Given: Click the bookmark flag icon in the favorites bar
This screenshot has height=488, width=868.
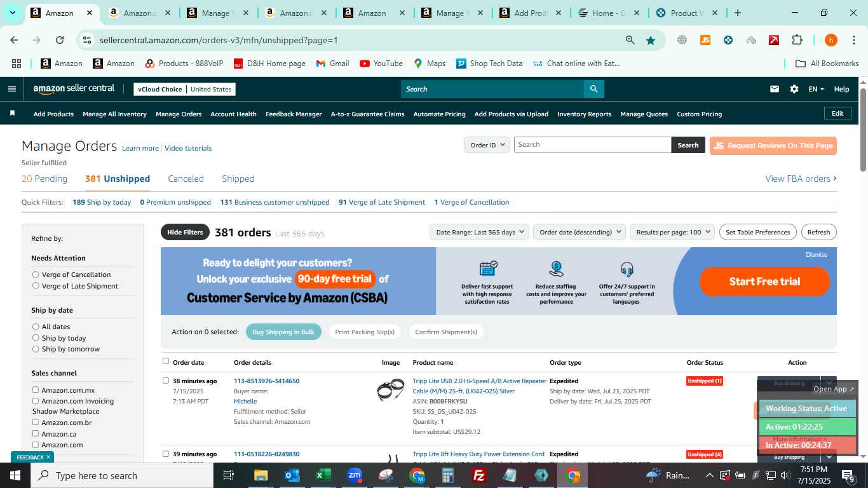Looking at the screenshot, I should pyautogui.click(x=12, y=113).
